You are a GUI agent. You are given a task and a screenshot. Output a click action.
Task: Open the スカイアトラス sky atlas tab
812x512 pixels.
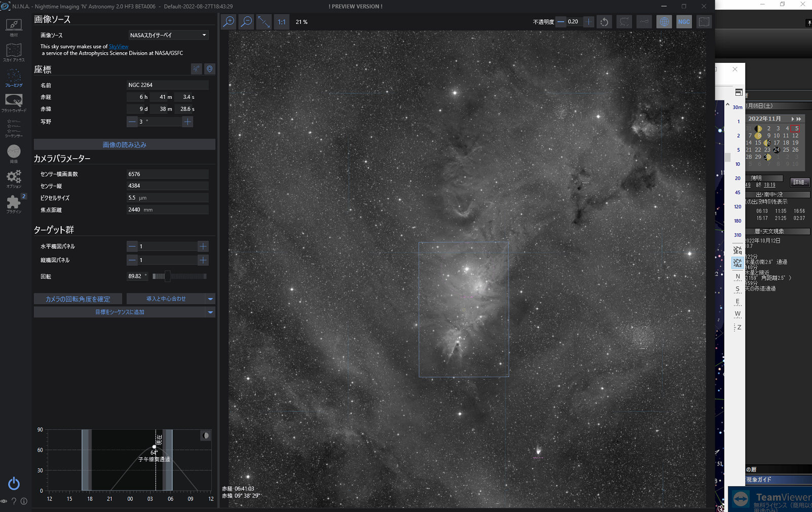[x=14, y=53]
